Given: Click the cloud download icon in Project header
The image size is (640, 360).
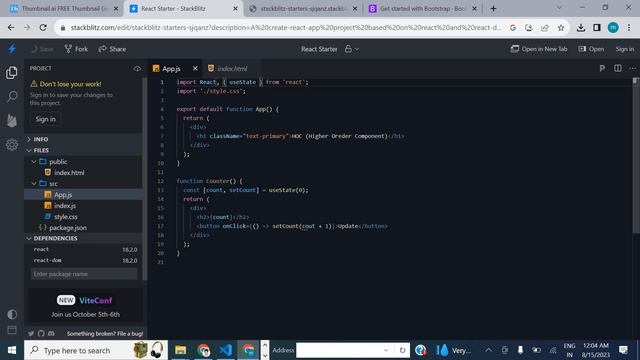Looking at the screenshot, I should (137, 69).
